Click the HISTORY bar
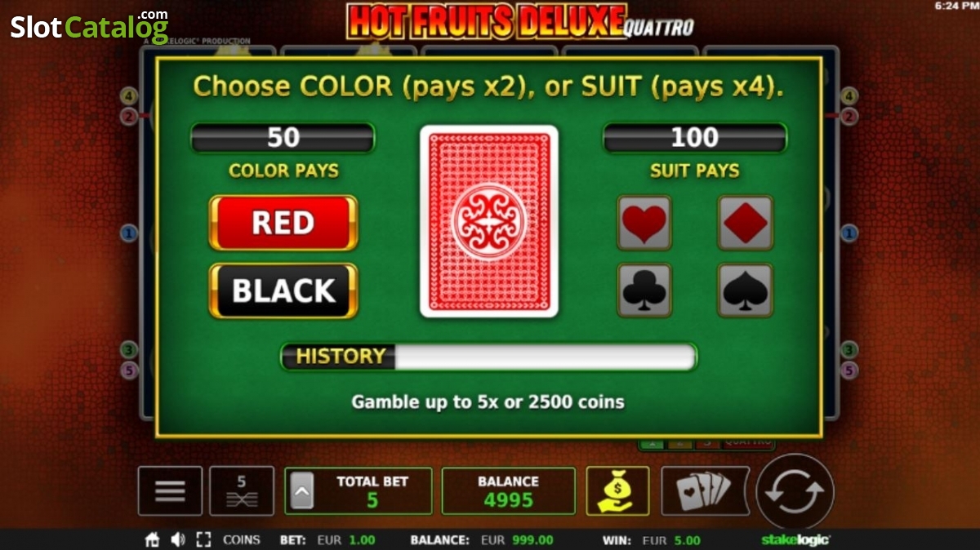The width and height of the screenshot is (980, 550). pyautogui.click(x=489, y=357)
